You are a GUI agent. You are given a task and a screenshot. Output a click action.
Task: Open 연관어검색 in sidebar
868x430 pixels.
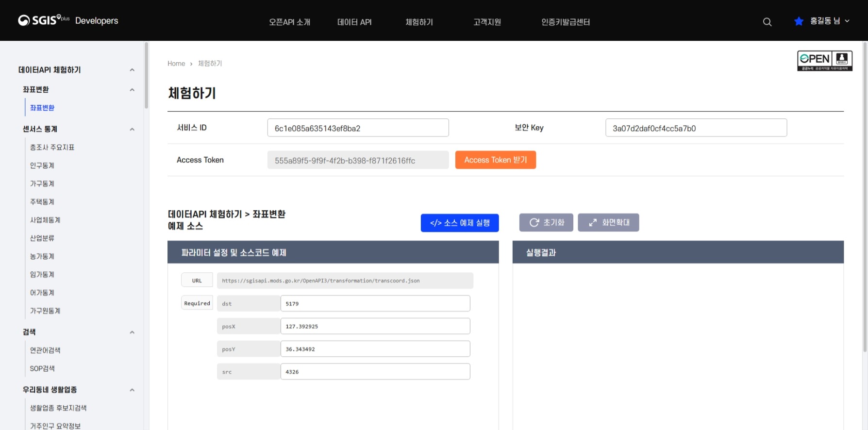point(45,350)
